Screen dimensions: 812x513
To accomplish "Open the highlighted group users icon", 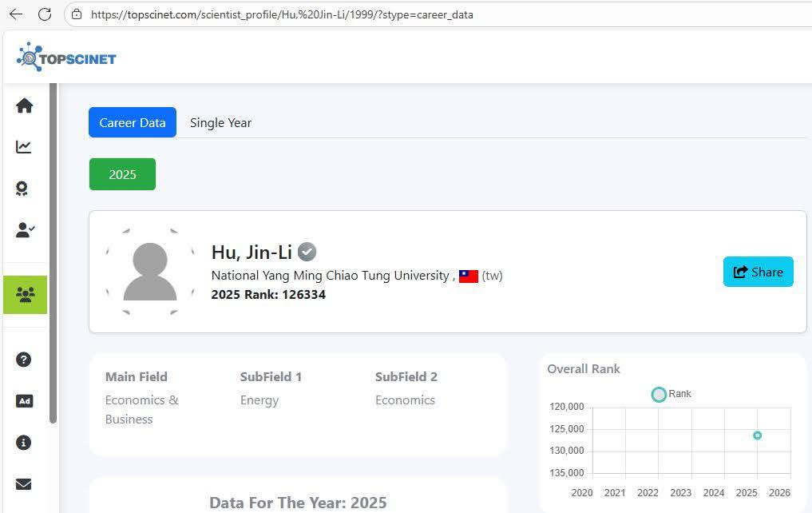I will tap(25, 295).
